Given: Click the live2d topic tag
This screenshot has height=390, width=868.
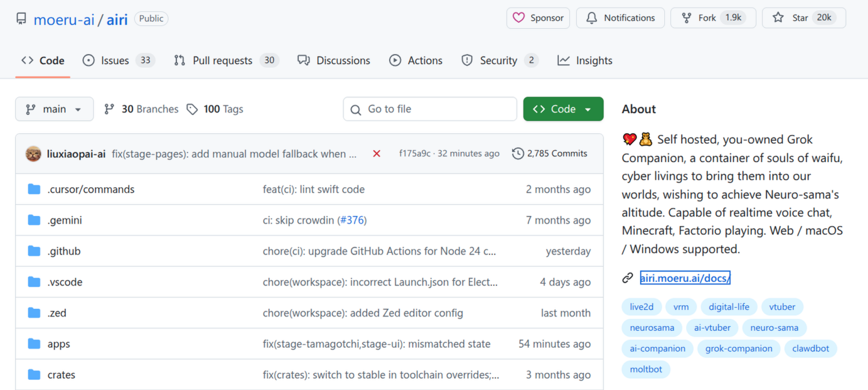Looking at the screenshot, I should tap(641, 307).
